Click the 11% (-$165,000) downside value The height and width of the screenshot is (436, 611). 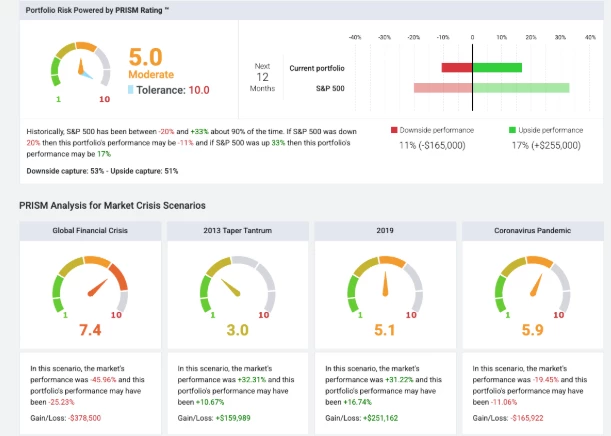tap(432, 145)
